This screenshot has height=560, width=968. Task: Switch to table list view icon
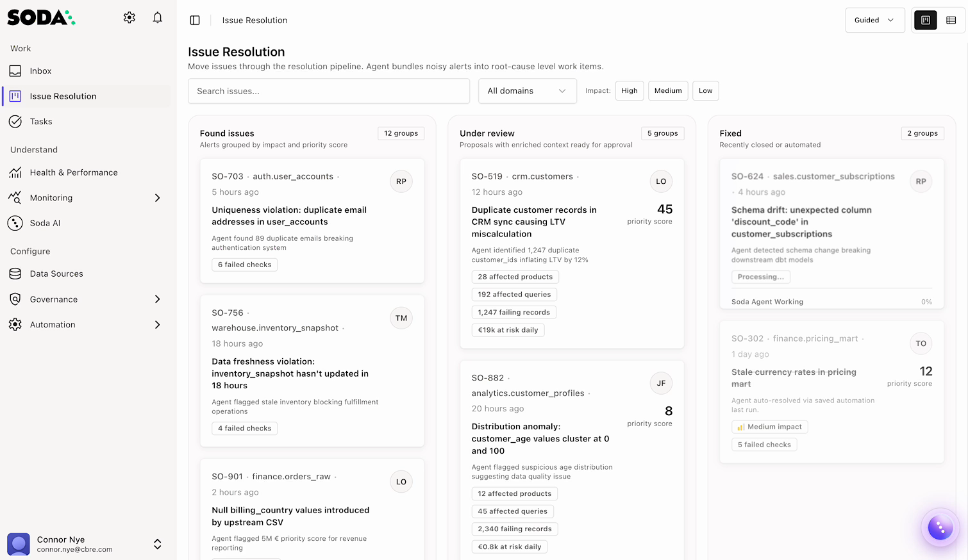(951, 21)
